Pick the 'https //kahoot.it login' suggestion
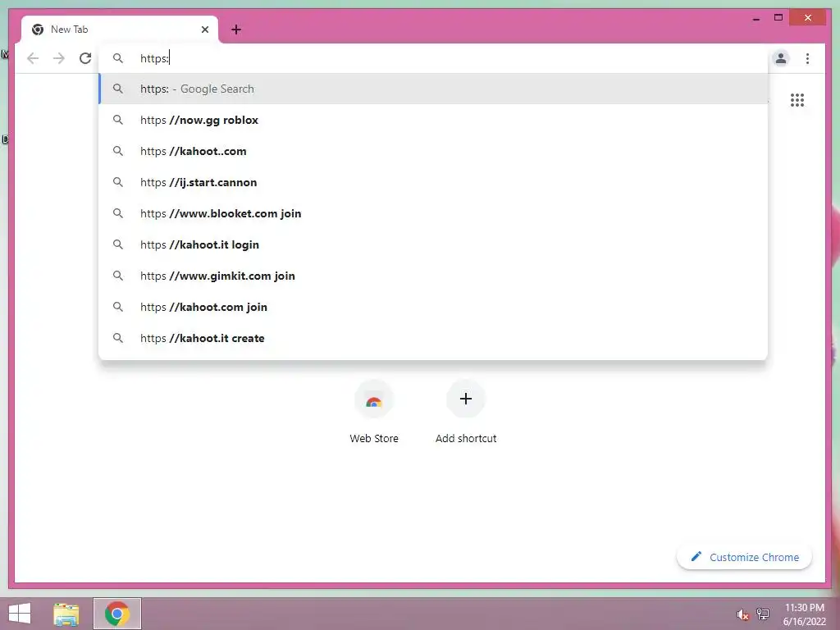840x630 pixels. click(x=433, y=244)
